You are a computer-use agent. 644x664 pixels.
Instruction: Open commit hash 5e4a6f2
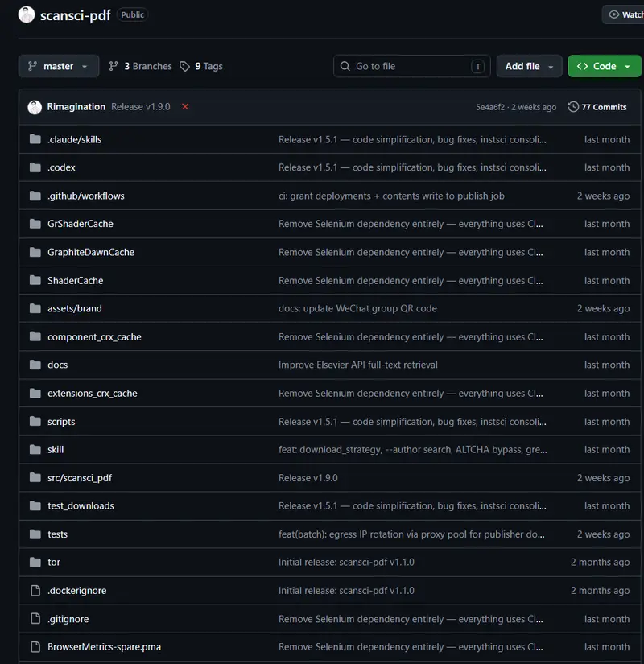(x=490, y=107)
